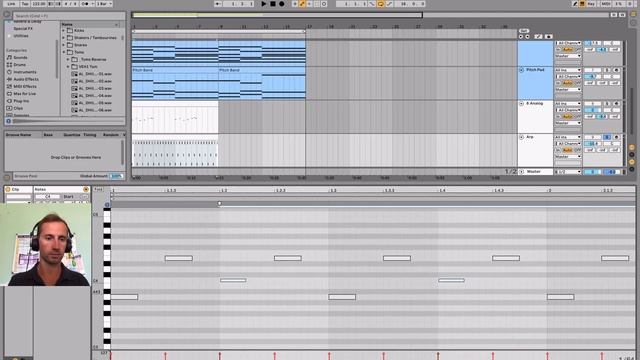Screen dimensions: 640x360
Task: Start playback with the Play button
Action: [x=264, y=4]
